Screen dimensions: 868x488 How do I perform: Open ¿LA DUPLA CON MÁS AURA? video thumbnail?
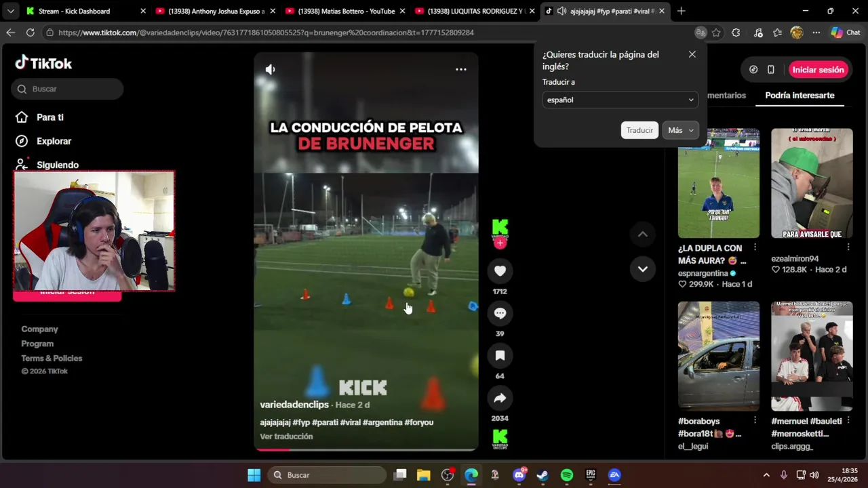[719, 183]
